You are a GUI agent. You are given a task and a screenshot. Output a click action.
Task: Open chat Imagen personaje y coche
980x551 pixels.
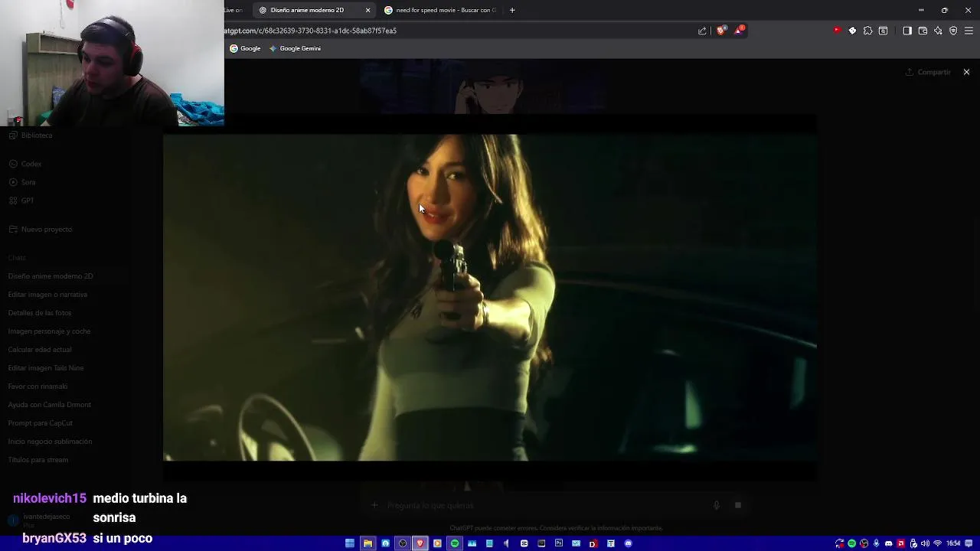tap(49, 331)
